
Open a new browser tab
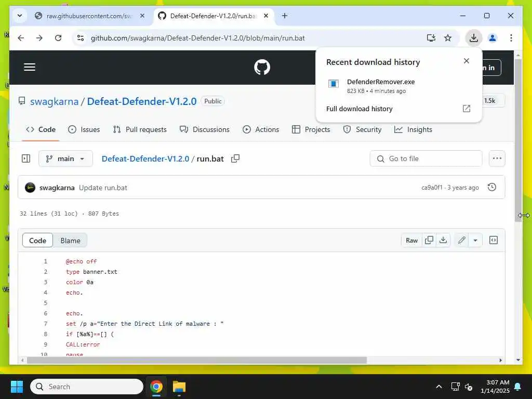(x=285, y=16)
